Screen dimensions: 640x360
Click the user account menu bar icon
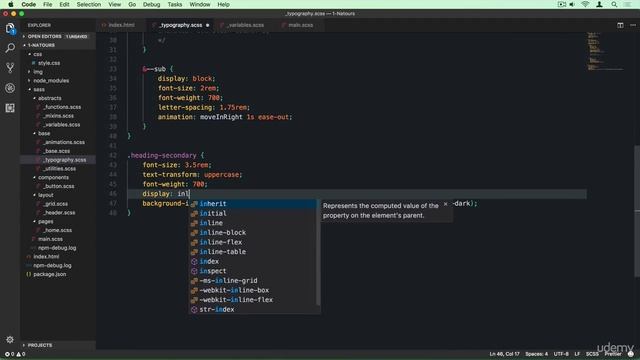tap(599, 4)
